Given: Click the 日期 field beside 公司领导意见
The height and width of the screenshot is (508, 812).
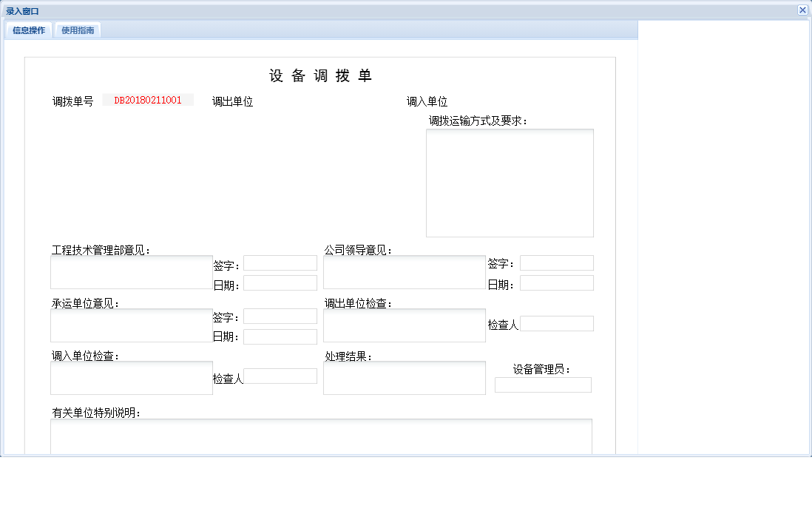Looking at the screenshot, I should 556,282.
